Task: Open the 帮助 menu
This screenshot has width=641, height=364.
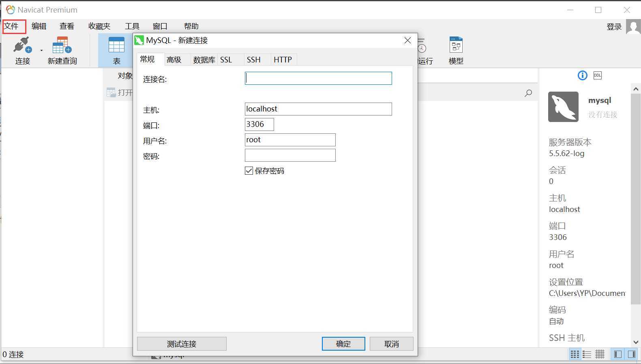Action: pos(191,26)
